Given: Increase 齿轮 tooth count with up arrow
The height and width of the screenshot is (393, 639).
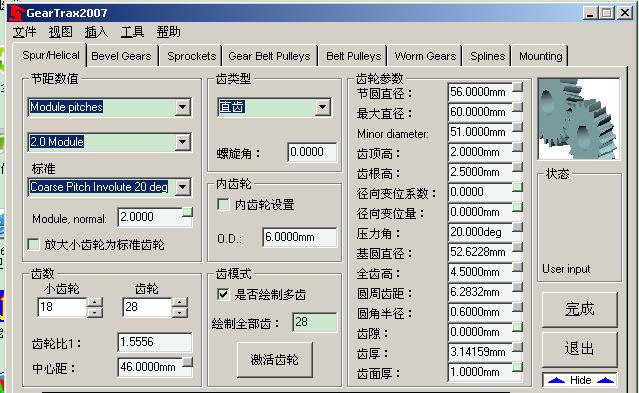Looking at the screenshot, I should point(180,302).
